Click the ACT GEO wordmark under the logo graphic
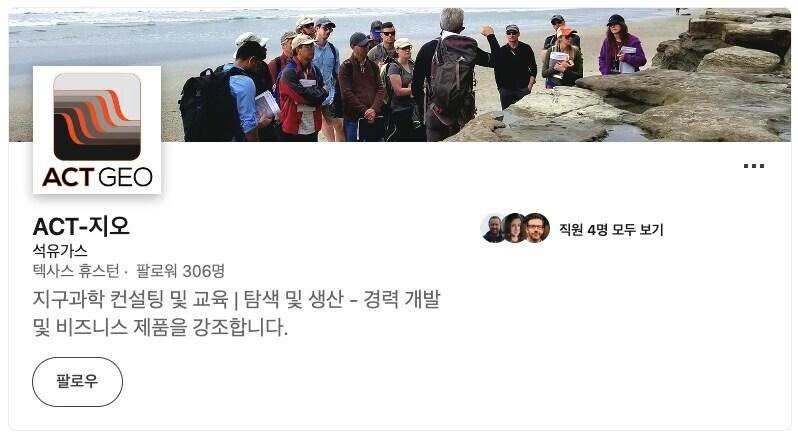This screenshot has width=798, height=445. 97,177
